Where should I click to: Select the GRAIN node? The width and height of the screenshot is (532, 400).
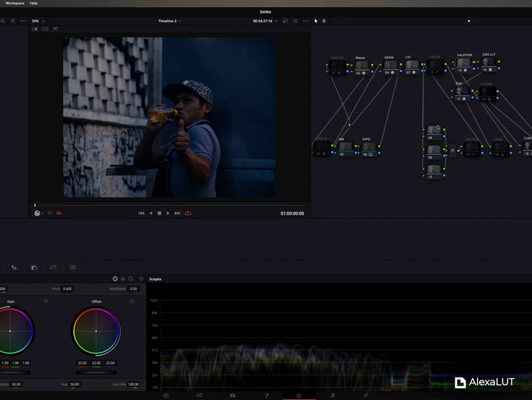click(x=390, y=65)
